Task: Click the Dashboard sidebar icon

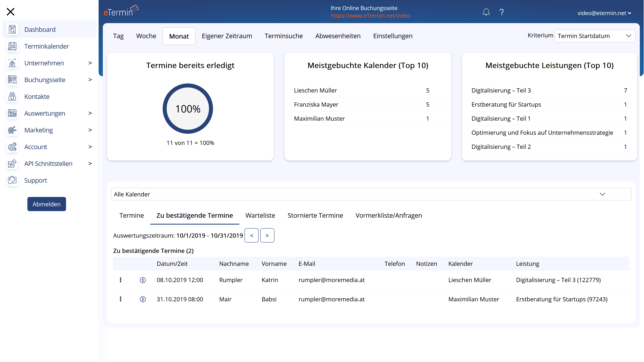Action: click(12, 29)
